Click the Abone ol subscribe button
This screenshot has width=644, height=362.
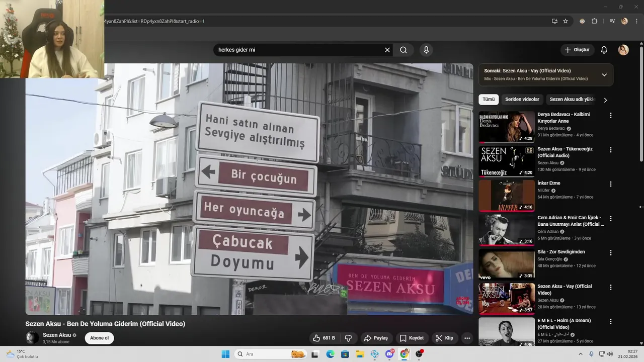[x=99, y=338]
